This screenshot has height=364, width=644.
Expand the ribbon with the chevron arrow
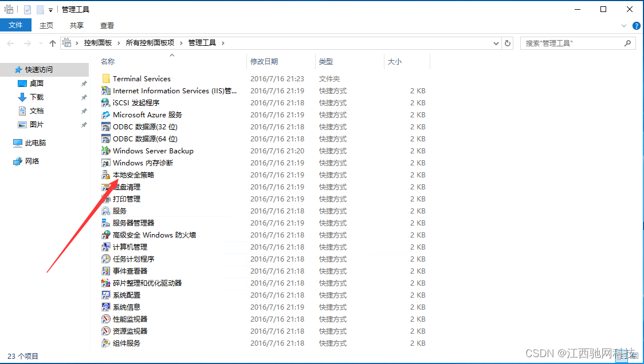pyautogui.click(x=625, y=25)
